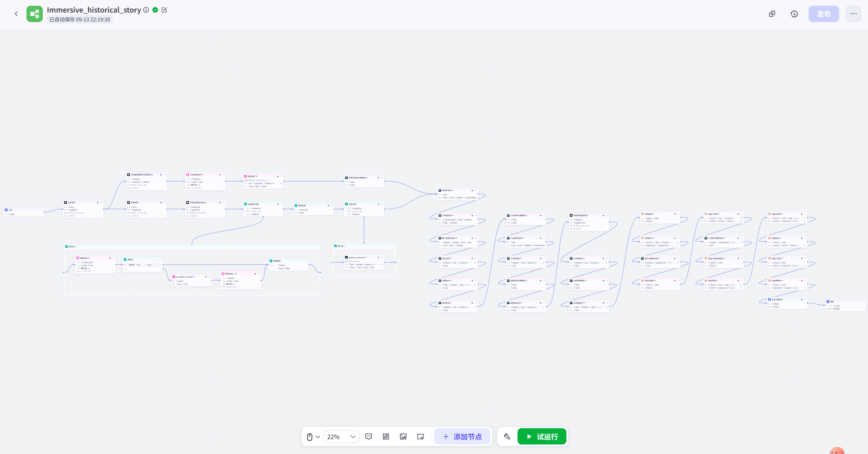Run the 生成字幕 node with its play icon
Screen dimensions: 868x454
(161, 203)
